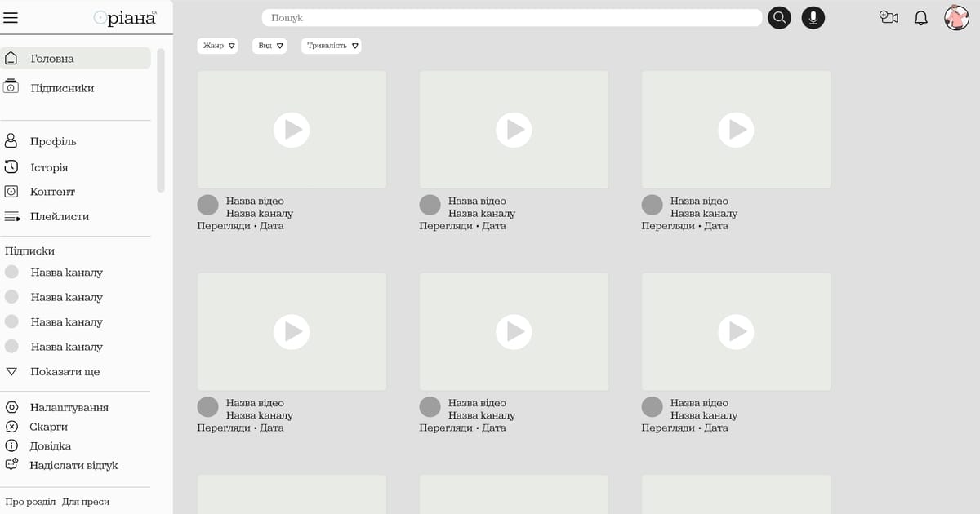Click Надіслати відгук feedback icon
980x514 pixels.
click(x=11, y=465)
